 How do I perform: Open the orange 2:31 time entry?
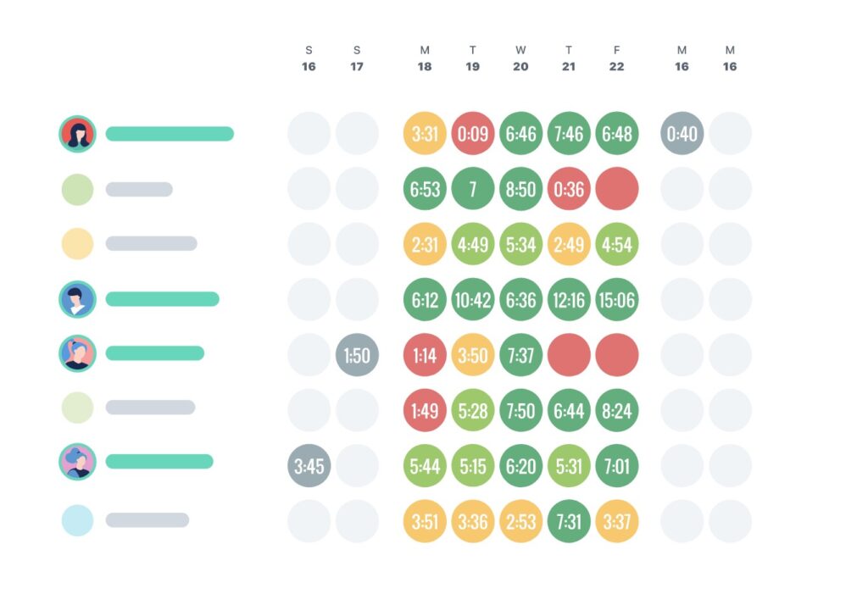tap(425, 245)
